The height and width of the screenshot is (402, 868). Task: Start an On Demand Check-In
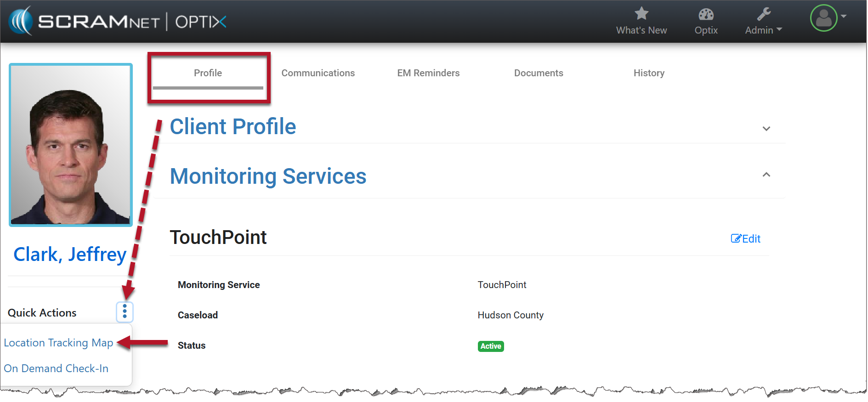(56, 368)
